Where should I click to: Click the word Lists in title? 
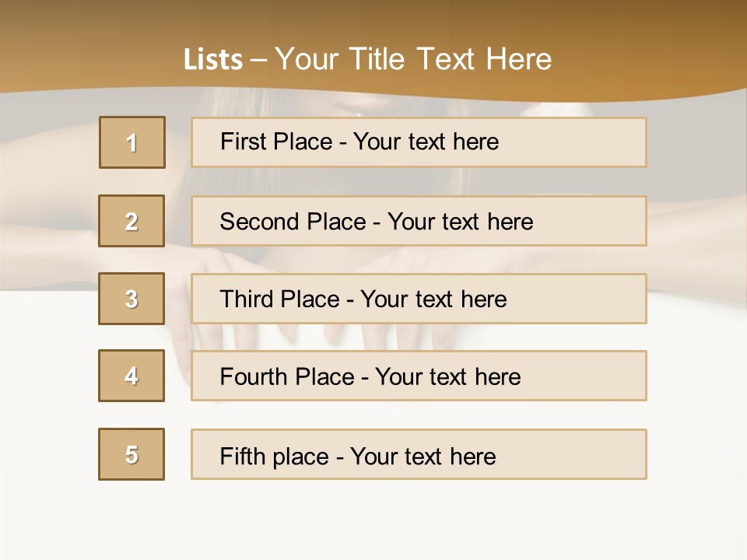[213, 59]
